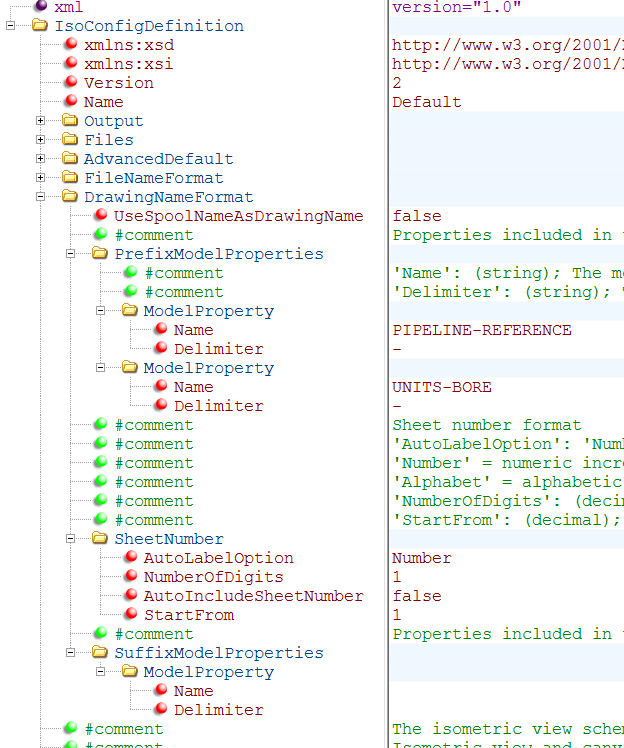
Task: Click the UNITS-BORE value
Action: pyautogui.click(x=441, y=387)
